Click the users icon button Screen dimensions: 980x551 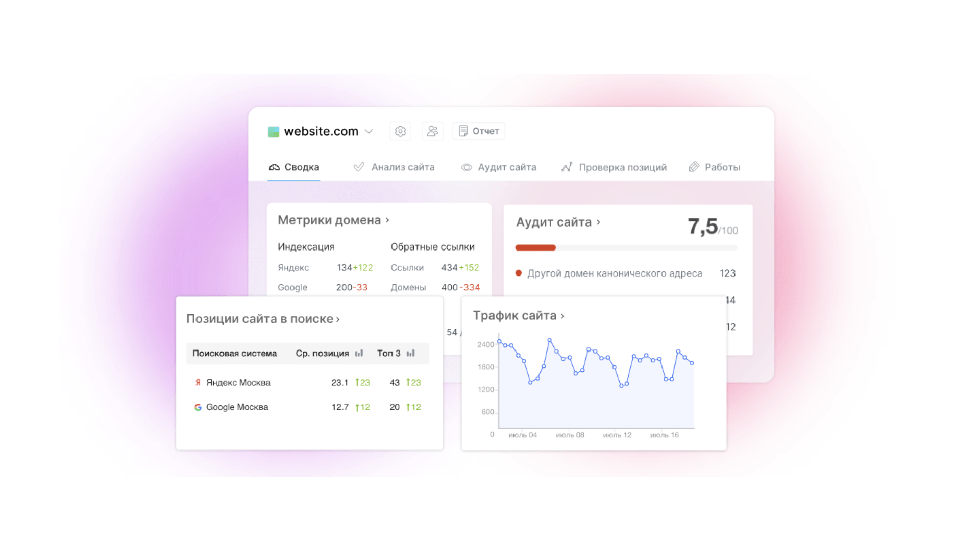click(432, 131)
